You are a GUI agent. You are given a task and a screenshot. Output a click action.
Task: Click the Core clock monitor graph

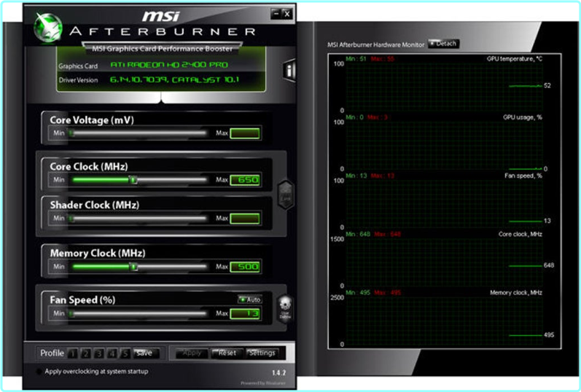pos(444,262)
